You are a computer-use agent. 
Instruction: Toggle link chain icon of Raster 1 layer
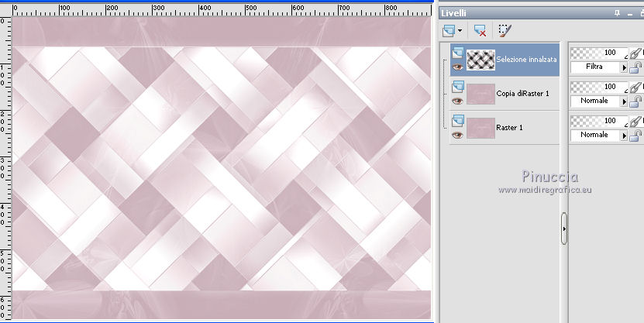[635, 121]
